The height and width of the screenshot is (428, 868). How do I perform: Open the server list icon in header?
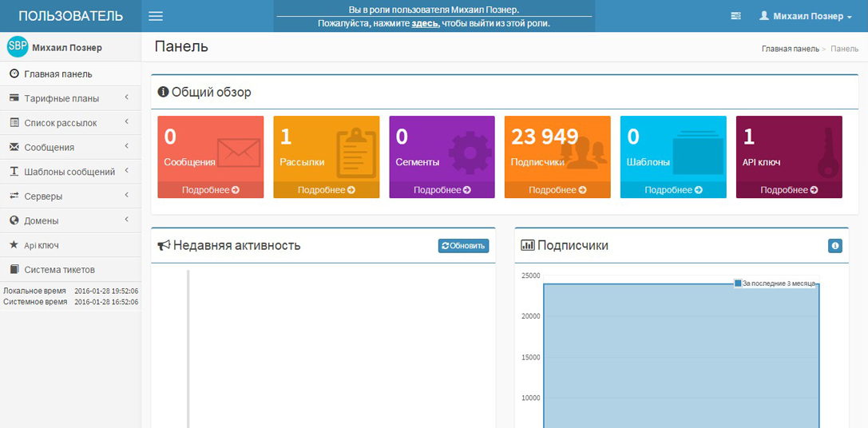point(735,17)
